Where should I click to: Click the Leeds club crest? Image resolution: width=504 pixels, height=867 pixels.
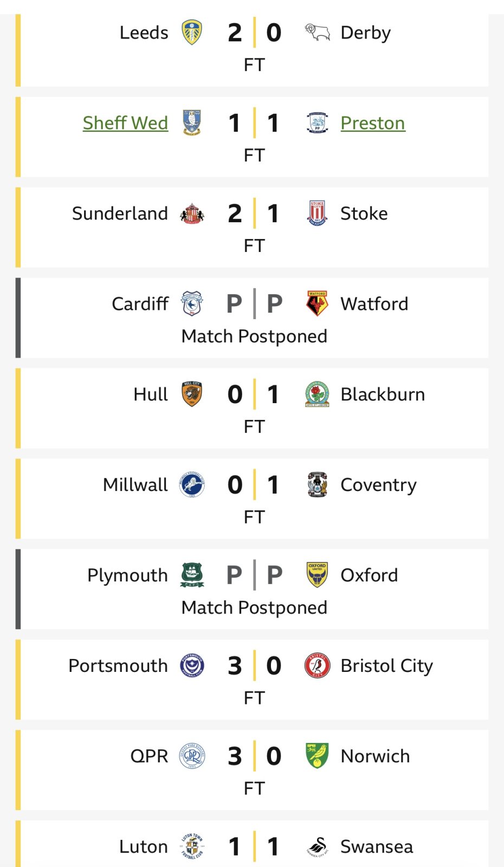click(192, 33)
